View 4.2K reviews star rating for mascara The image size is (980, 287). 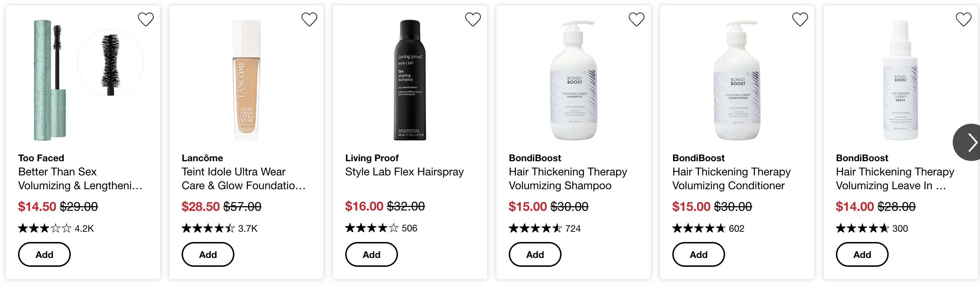coord(56,229)
